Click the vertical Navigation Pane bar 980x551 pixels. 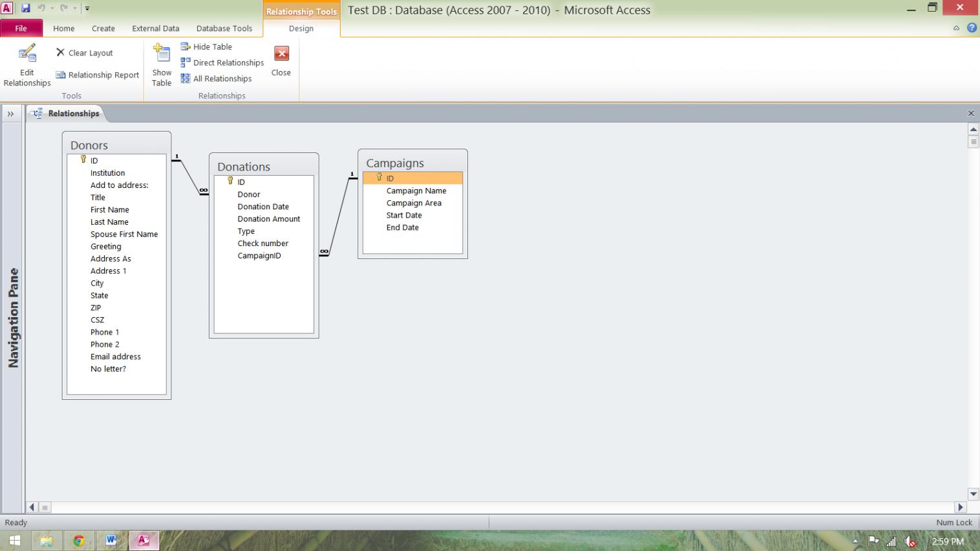click(x=13, y=318)
